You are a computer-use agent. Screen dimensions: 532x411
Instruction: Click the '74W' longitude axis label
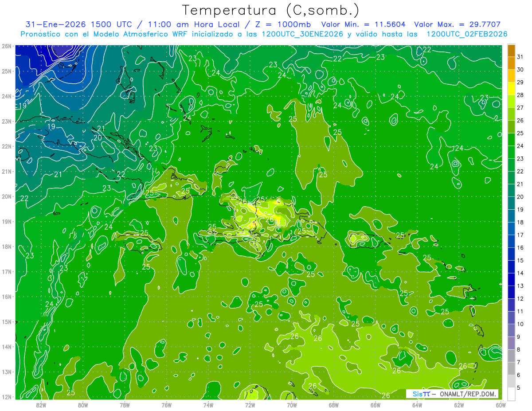tap(208, 405)
